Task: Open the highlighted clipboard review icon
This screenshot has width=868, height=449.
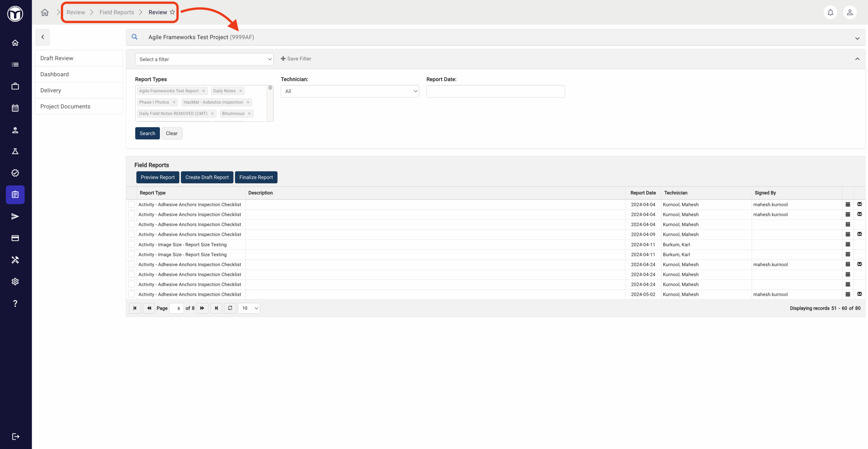Action: click(x=15, y=195)
